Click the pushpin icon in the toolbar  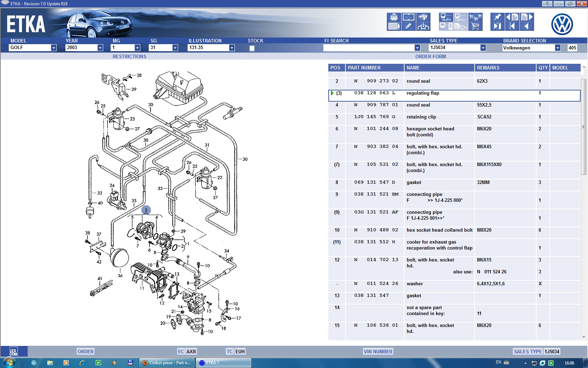tap(497, 17)
